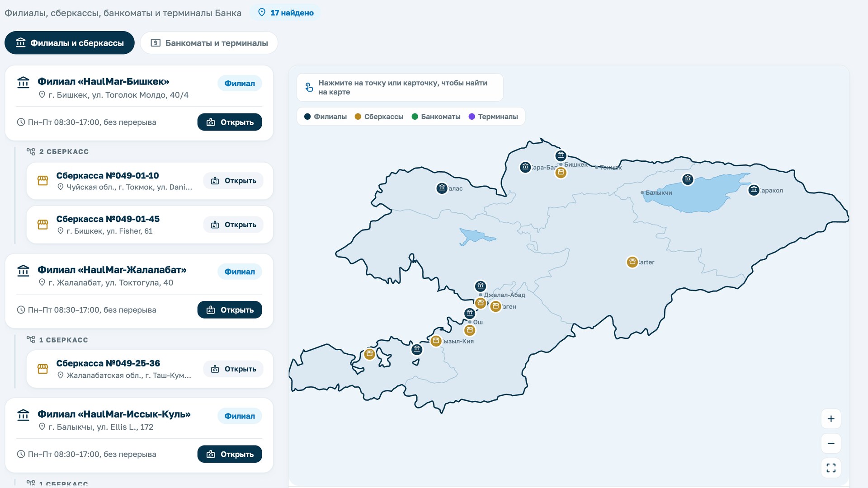This screenshot has width=868, height=488.
Task: Click the branch marker at Bishkek on map
Action: (561, 156)
